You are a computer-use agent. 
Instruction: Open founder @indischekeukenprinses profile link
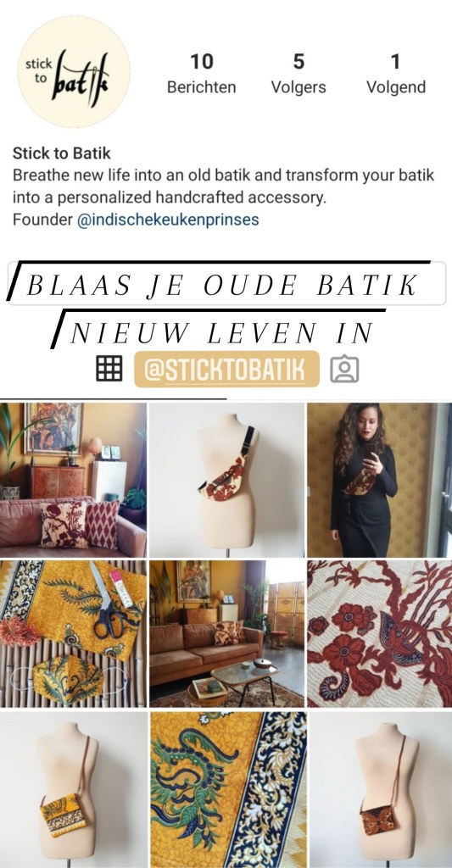[168, 220]
